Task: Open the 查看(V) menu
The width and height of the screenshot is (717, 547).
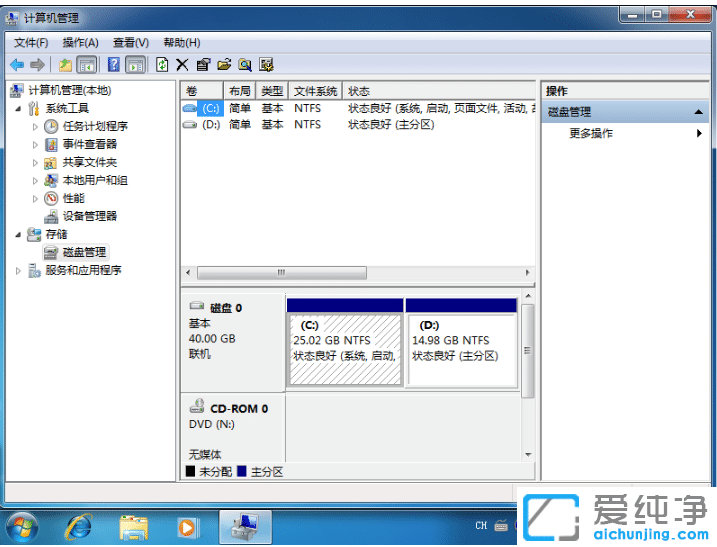Action: tap(131, 43)
